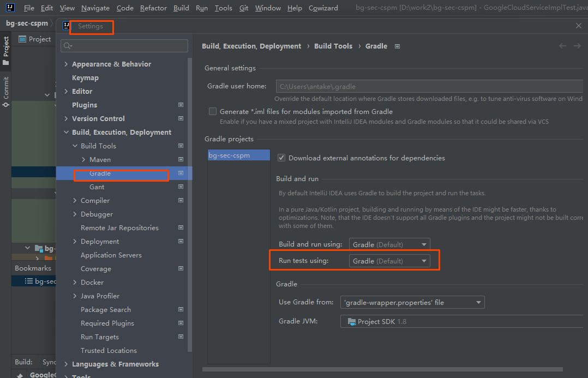Click project-level icon beside Compiler
Screen dimensions: 588x378
(181, 200)
